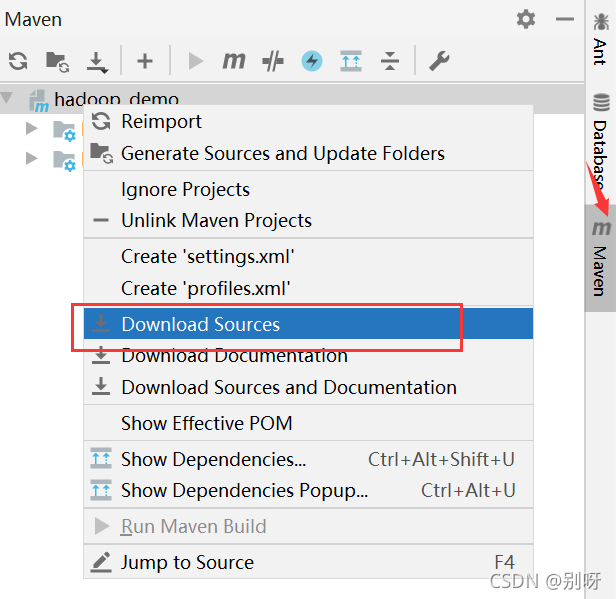Select Ignore Projects menu entry
Viewport: 616px width, 599px height.
click(308, 189)
